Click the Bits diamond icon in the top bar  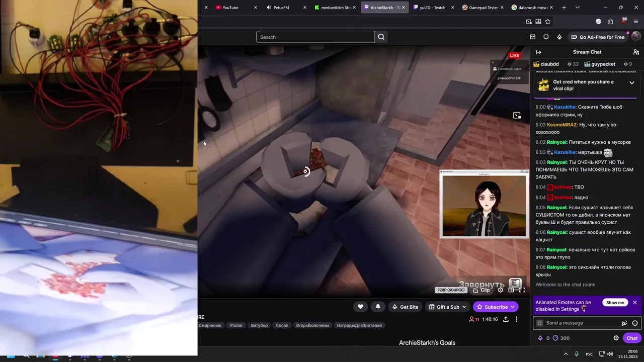(559, 37)
